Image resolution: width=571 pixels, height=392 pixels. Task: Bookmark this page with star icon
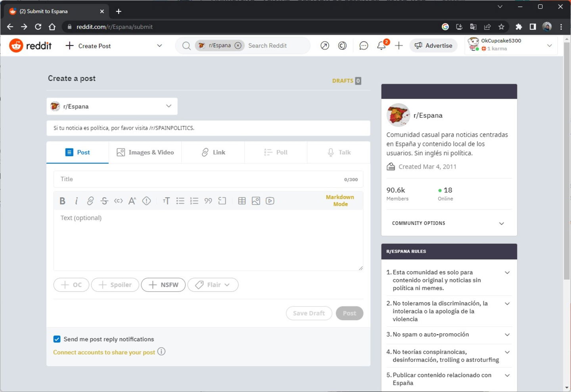pos(501,27)
